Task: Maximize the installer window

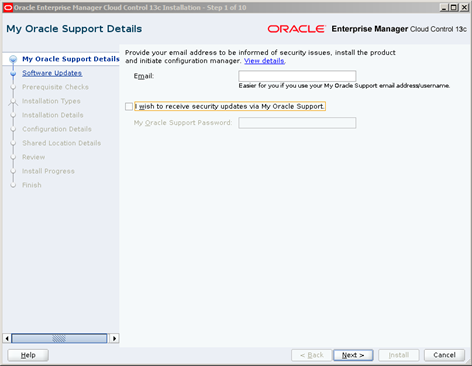Action: click(x=454, y=7)
